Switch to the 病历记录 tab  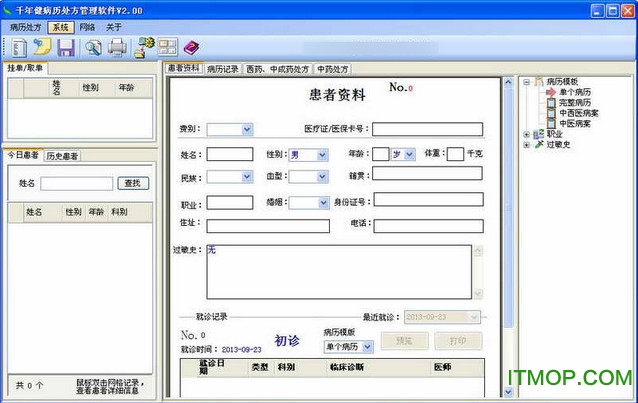pos(223,69)
